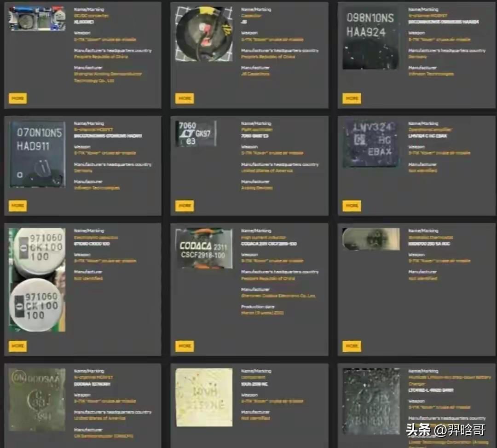Click 'Infineon Technologies' on the 098N10NS card
The height and width of the screenshot is (448, 497).
431,74
